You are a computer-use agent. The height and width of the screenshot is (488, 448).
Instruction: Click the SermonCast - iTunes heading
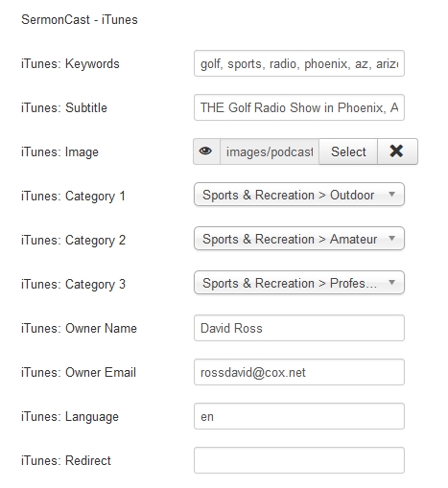(80, 20)
